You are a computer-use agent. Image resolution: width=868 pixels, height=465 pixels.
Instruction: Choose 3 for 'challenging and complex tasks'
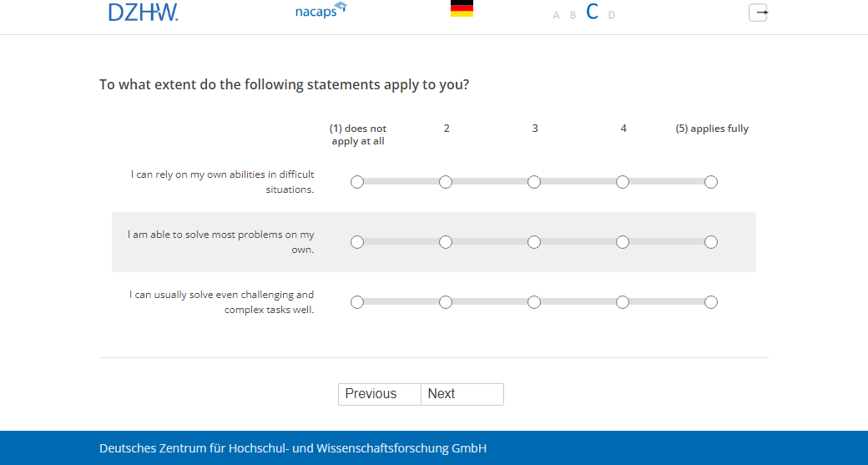click(534, 302)
